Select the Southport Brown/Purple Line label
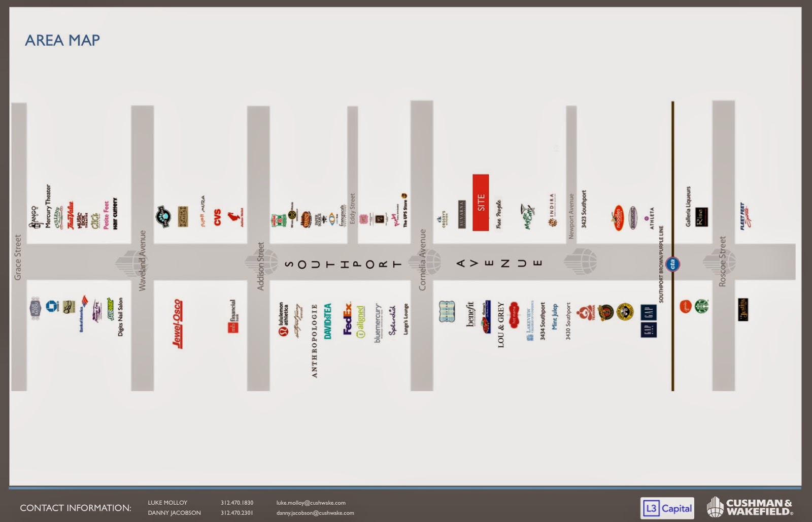The width and height of the screenshot is (812, 522). [661, 265]
